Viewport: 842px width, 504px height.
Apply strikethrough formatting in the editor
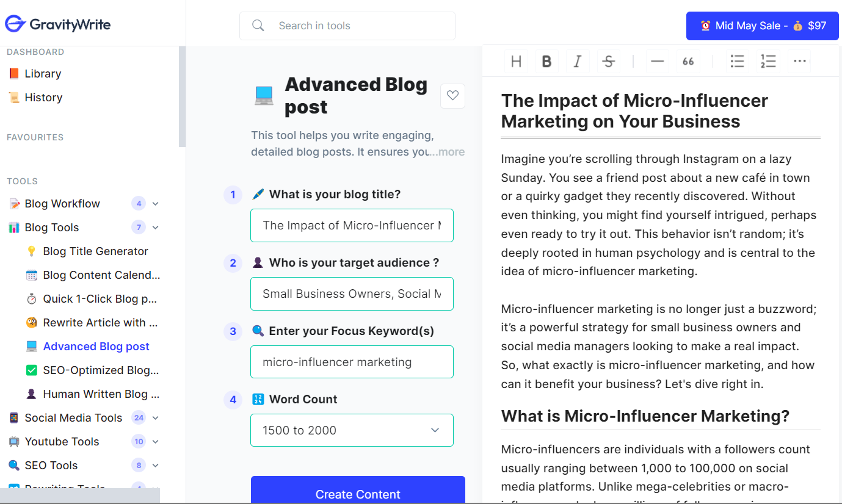click(x=608, y=61)
